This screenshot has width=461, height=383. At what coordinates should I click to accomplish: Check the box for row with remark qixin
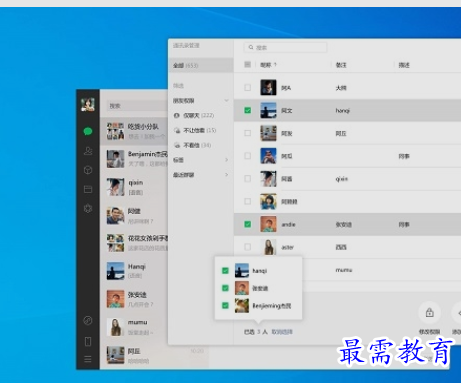pyautogui.click(x=248, y=178)
